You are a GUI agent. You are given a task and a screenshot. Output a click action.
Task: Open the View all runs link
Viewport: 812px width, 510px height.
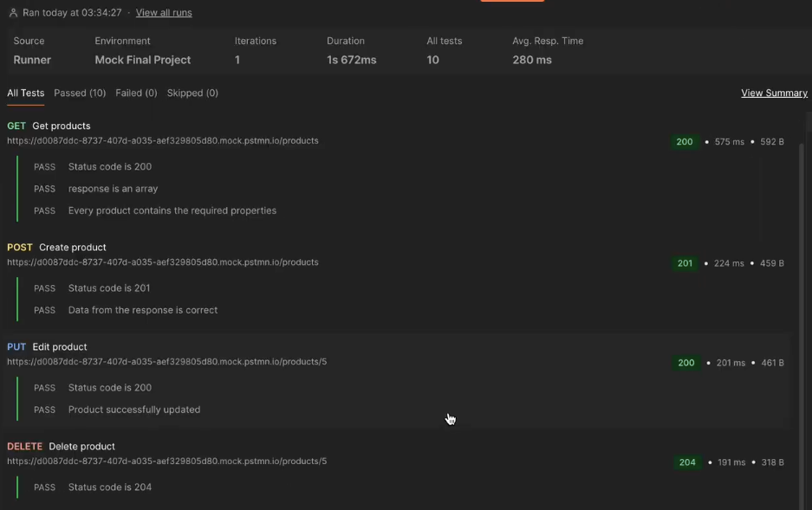click(x=164, y=12)
